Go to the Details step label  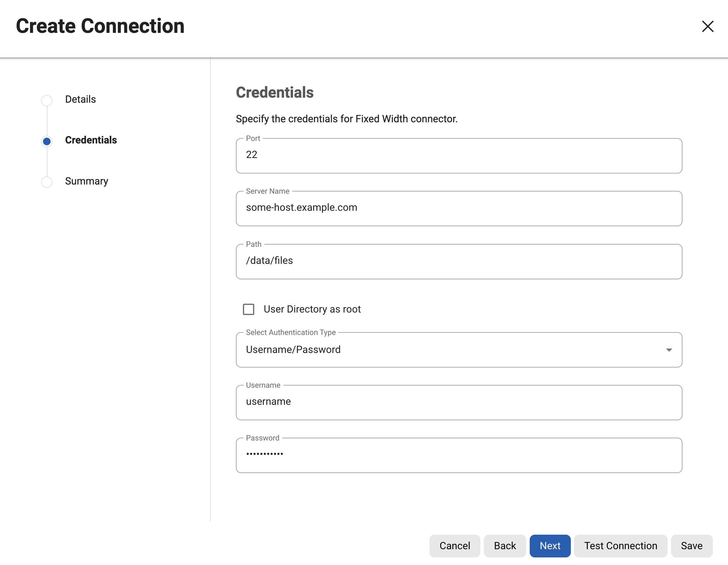[80, 99]
